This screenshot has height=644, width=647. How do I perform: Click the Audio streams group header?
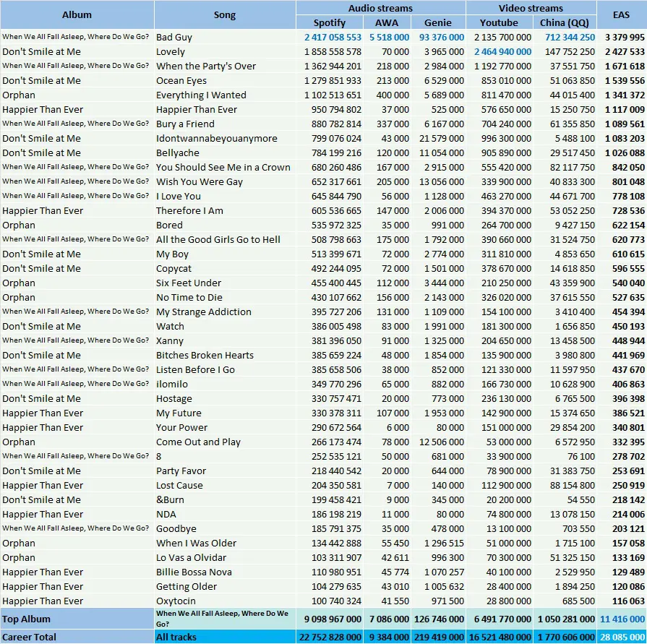coord(380,8)
